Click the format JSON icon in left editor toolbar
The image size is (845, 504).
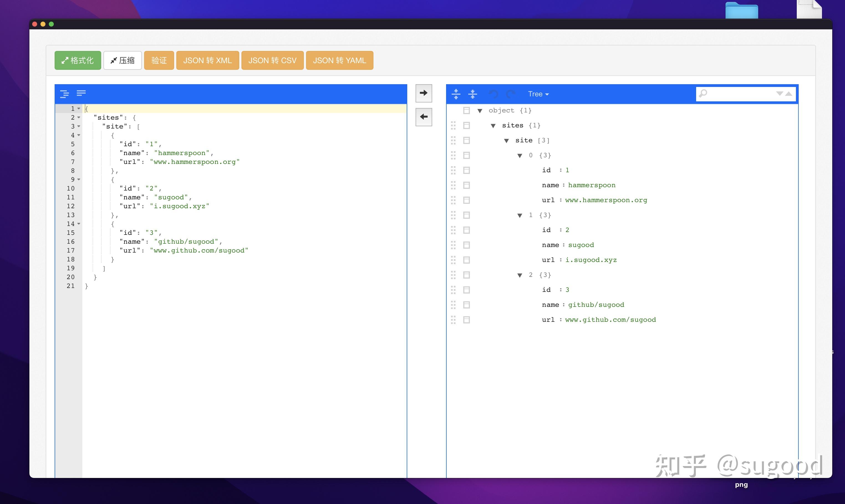[x=64, y=94]
